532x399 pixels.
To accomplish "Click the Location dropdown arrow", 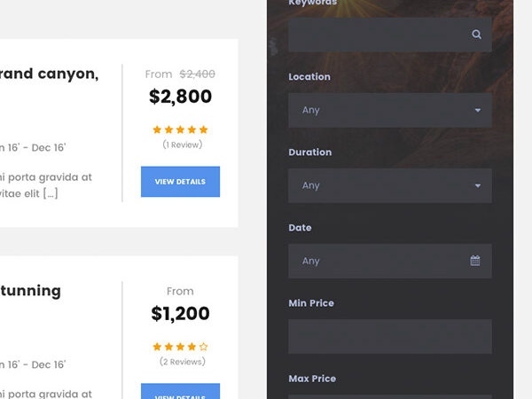I will tap(477, 110).
